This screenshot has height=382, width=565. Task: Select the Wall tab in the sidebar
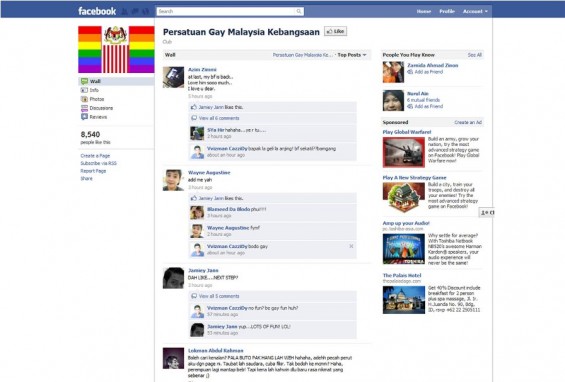tap(116, 81)
